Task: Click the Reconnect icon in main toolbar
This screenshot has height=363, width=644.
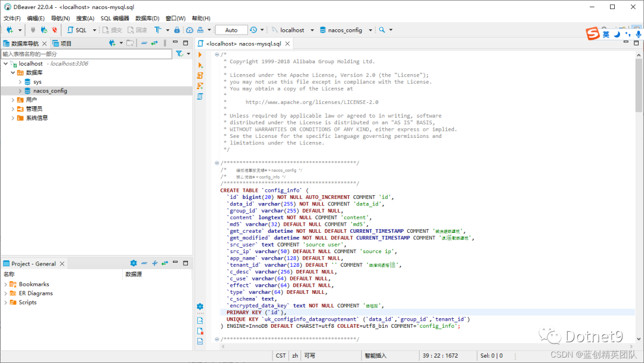Action: [44, 30]
